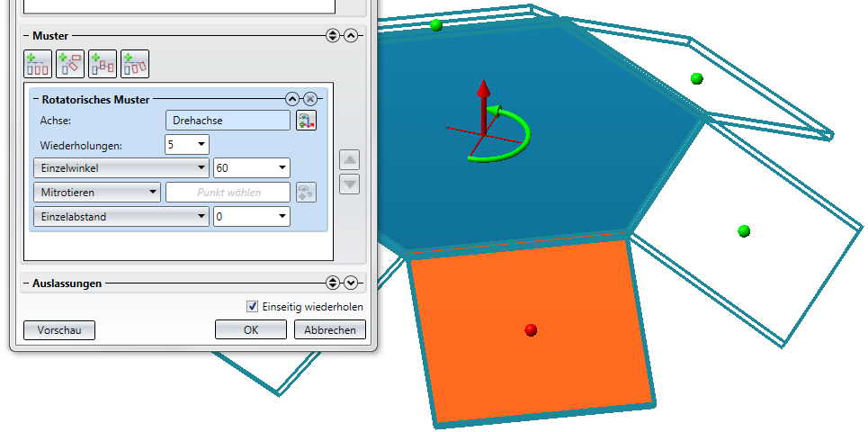Collapse the Muster section with its up chevron

point(351,36)
